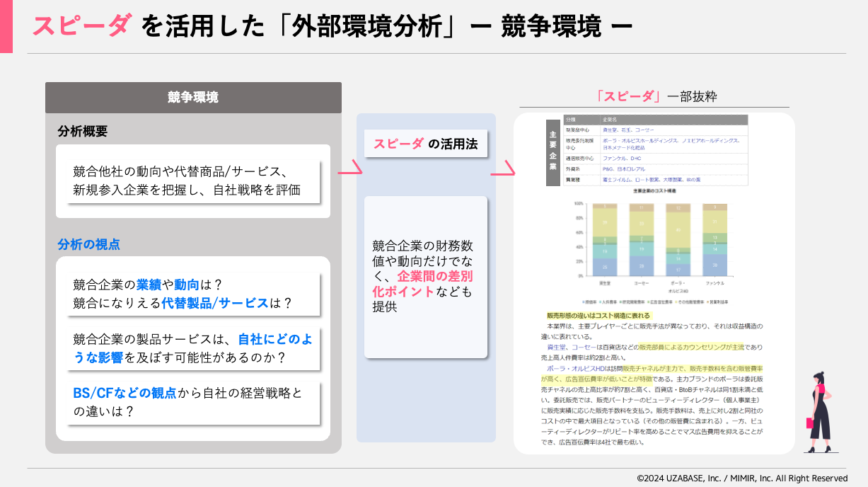Click the box mentioning 自社にどのような影響
The width and height of the screenshot is (868, 487).
[195, 348]
